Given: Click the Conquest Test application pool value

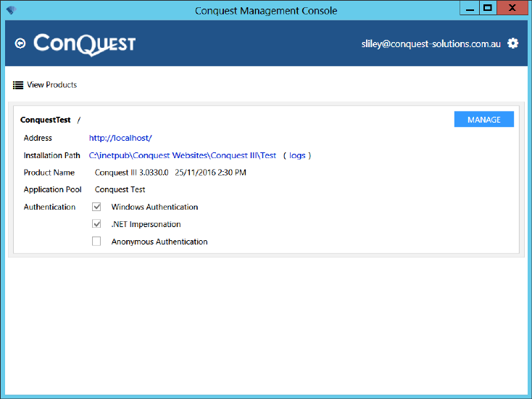Looking at the screenshot, I should point(120,189).
